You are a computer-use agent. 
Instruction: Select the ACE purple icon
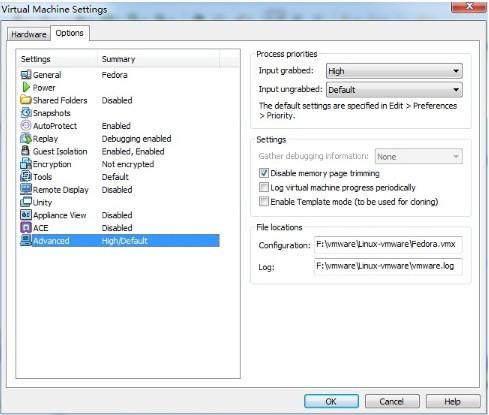pyautogui.click(x=26, y=228)
